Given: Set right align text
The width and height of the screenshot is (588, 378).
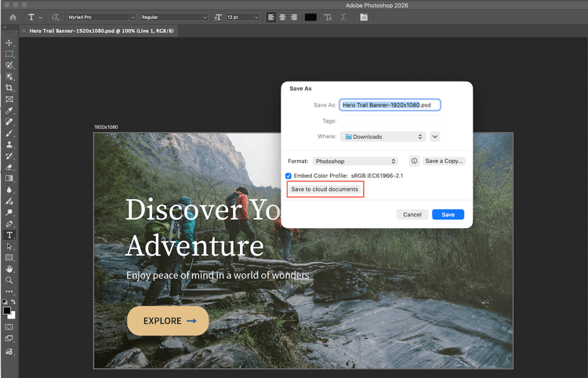Looking at the screenshot, I should click(x=294, y=17).
